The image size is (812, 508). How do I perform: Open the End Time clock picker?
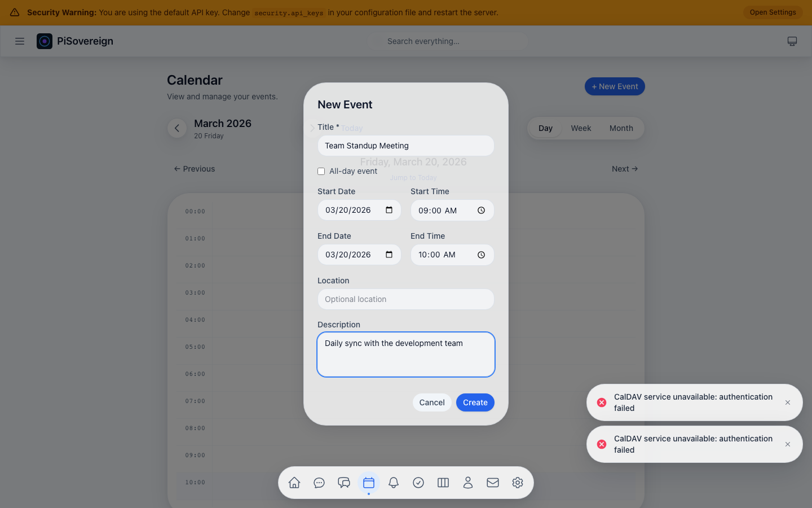481,255
